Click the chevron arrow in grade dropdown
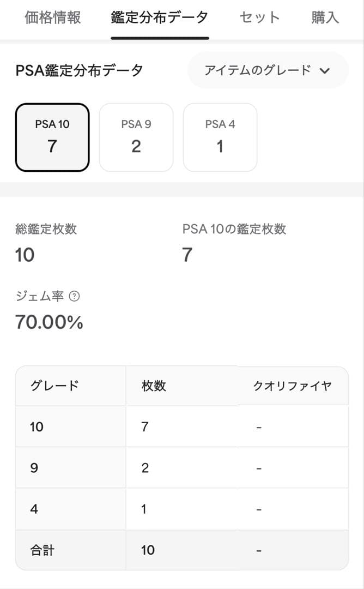The height and width of the screenshot is (589, 364). click(325, 70)
